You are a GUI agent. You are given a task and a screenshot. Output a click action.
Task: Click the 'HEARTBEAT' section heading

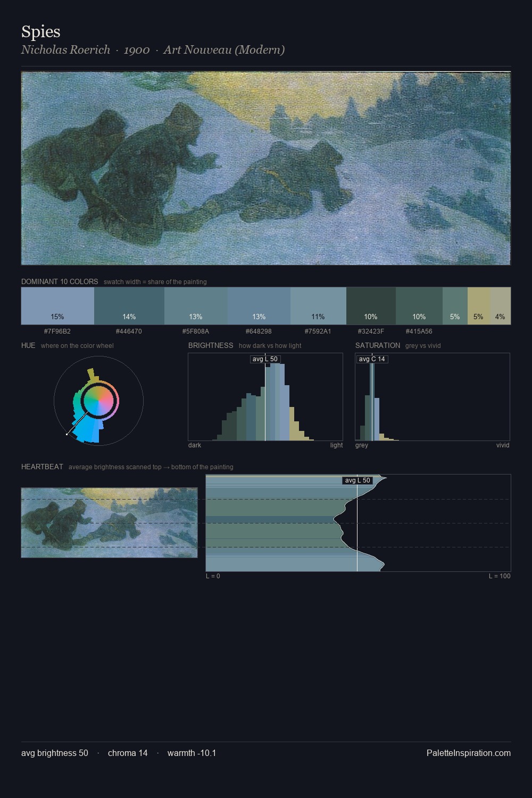(42, 467)
